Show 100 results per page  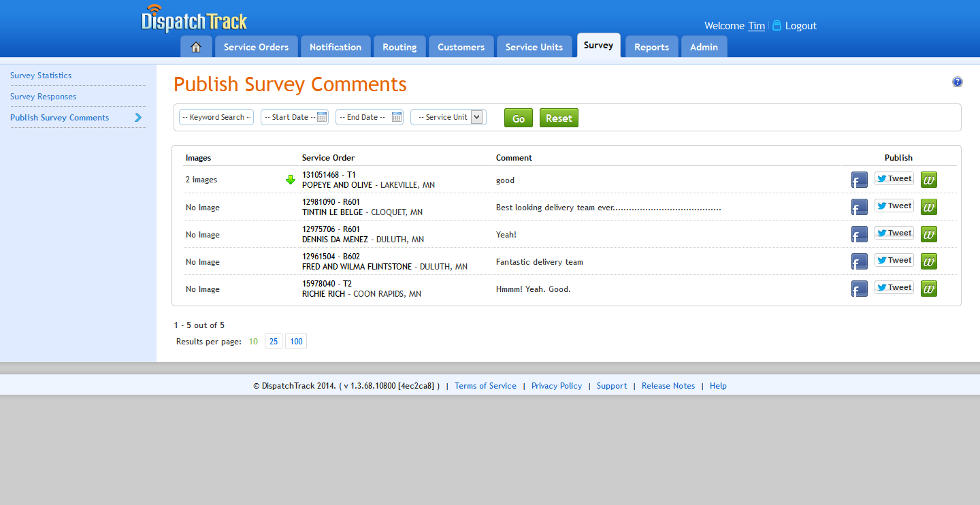[x=295, y=341]
